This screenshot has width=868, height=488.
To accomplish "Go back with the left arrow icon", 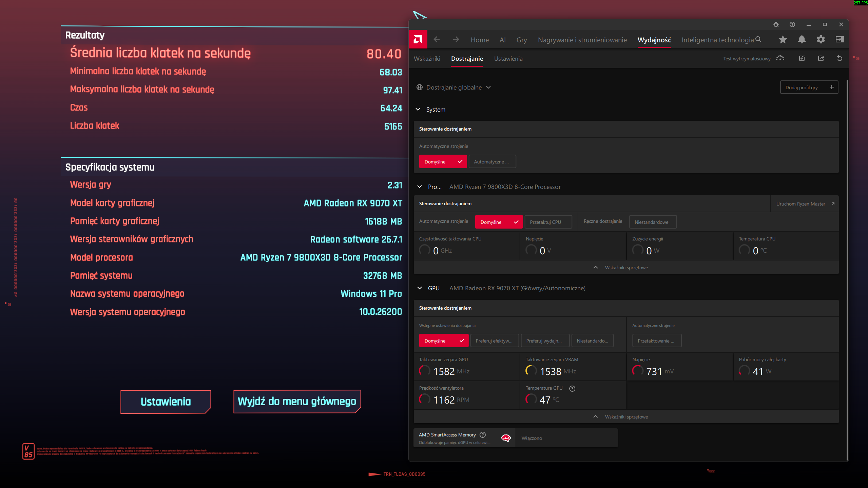I will pos(437,40).
